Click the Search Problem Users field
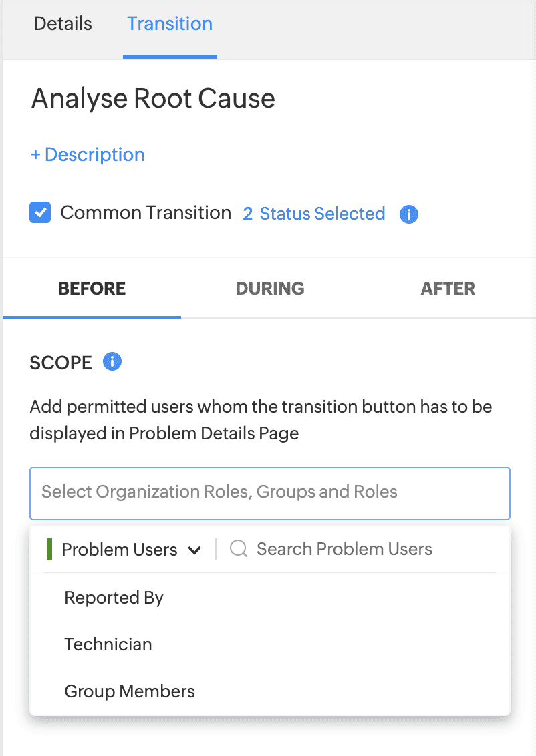The height and width of the screenshot is (756, 536). (361, 549)
